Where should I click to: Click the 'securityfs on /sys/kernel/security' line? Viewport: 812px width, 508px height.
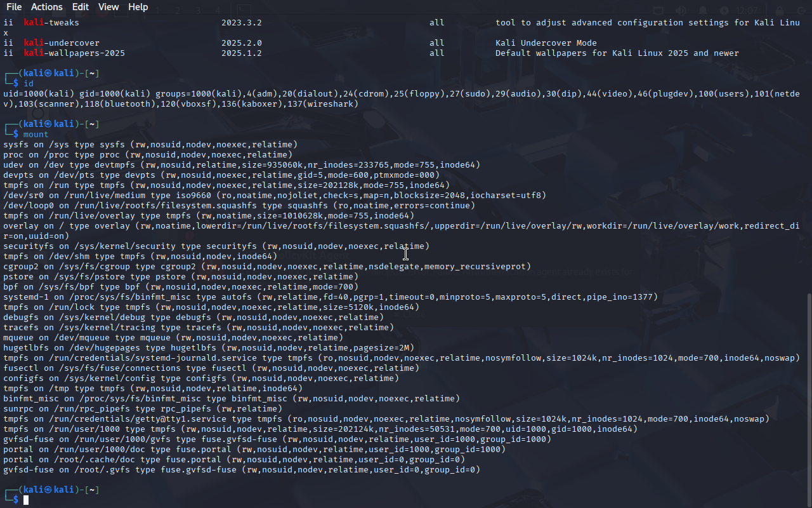point(216,246)
